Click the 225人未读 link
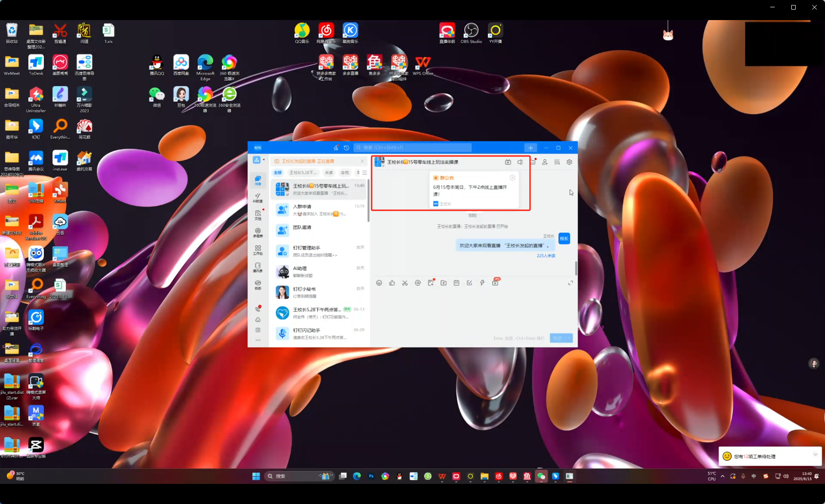Image resolution: width=825 pixels, height=504 pixels. point(546,256)
